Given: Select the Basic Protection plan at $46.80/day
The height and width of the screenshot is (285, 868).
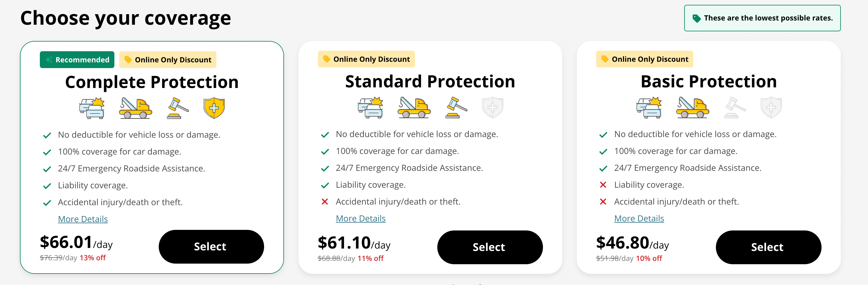Looking at the screenshot, I should point(768,247).
